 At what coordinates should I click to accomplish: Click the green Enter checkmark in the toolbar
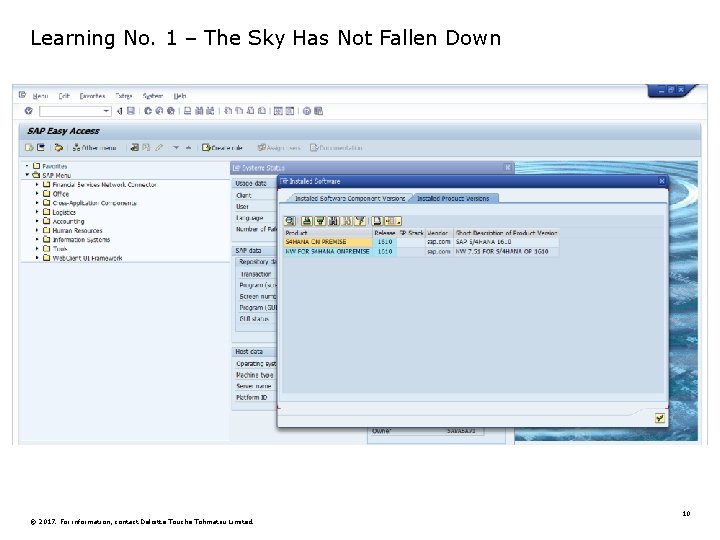pos(29,111)
